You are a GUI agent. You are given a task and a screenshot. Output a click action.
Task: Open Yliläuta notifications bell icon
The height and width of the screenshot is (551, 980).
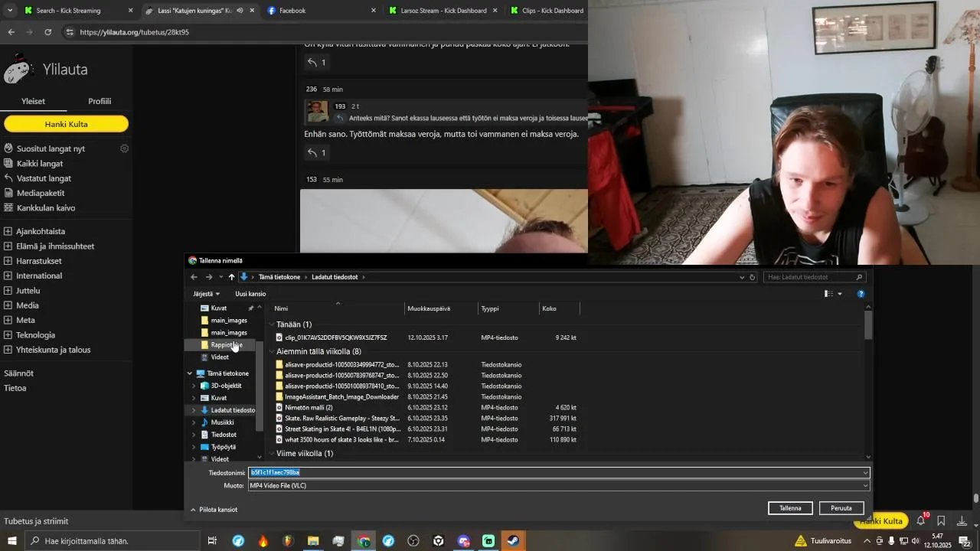[x=921, y=521]
